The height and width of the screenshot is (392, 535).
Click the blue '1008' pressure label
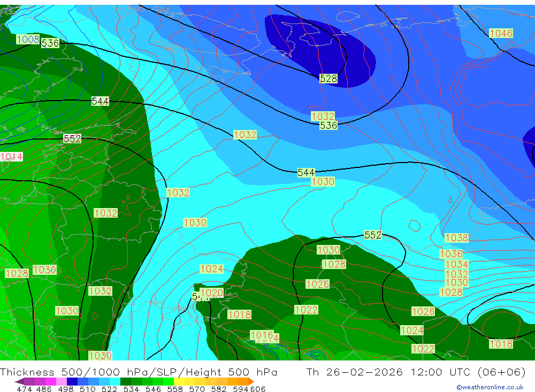(x=28, y=39)
